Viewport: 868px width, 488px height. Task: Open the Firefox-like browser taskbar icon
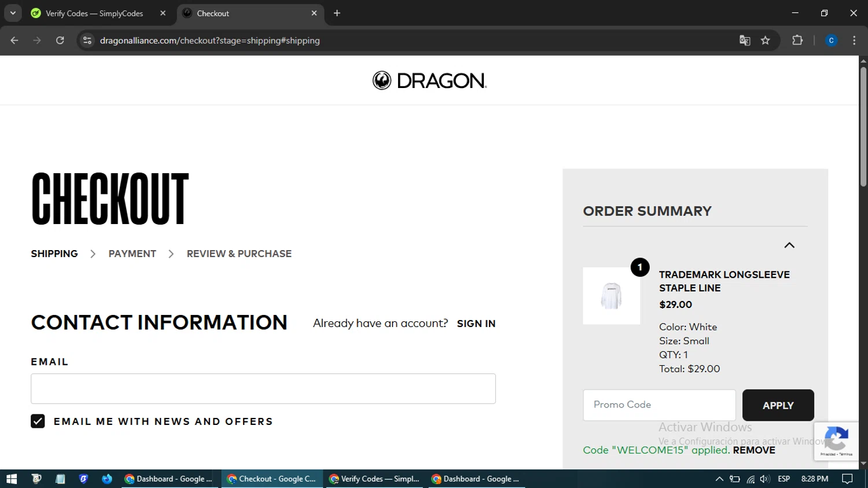tap(107, 479)
